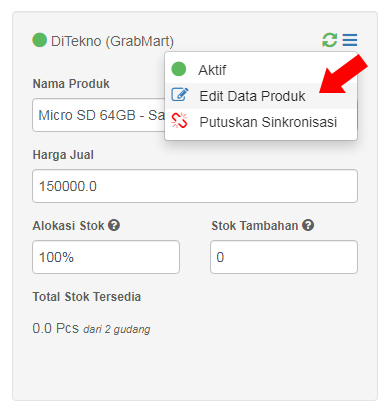Open the hamburger menu icon
The image size is (389, 410).
click(350, 40)
